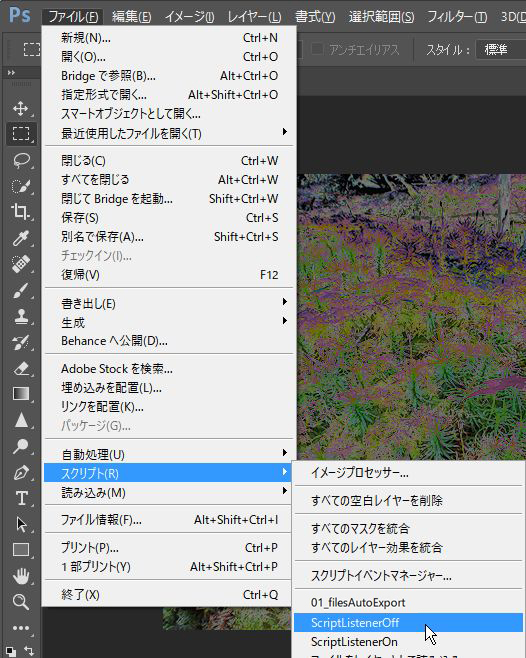This screenshot has width=526, height=658.
Task: Choose スマートオブジェクトとして開く menu item
Action: [x=170, y=113]
